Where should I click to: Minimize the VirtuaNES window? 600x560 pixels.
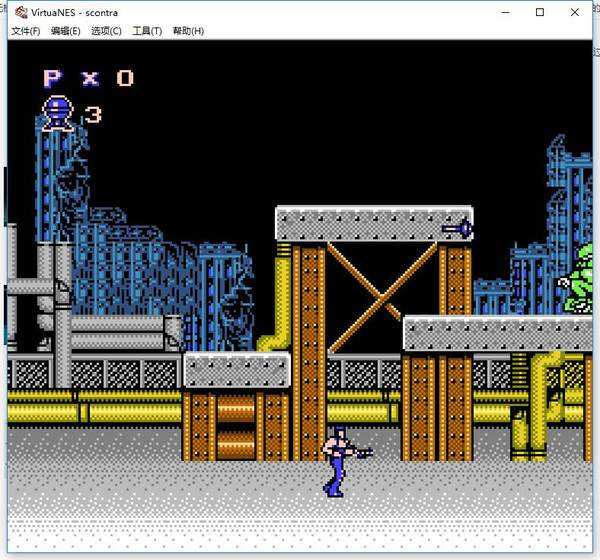505,12
